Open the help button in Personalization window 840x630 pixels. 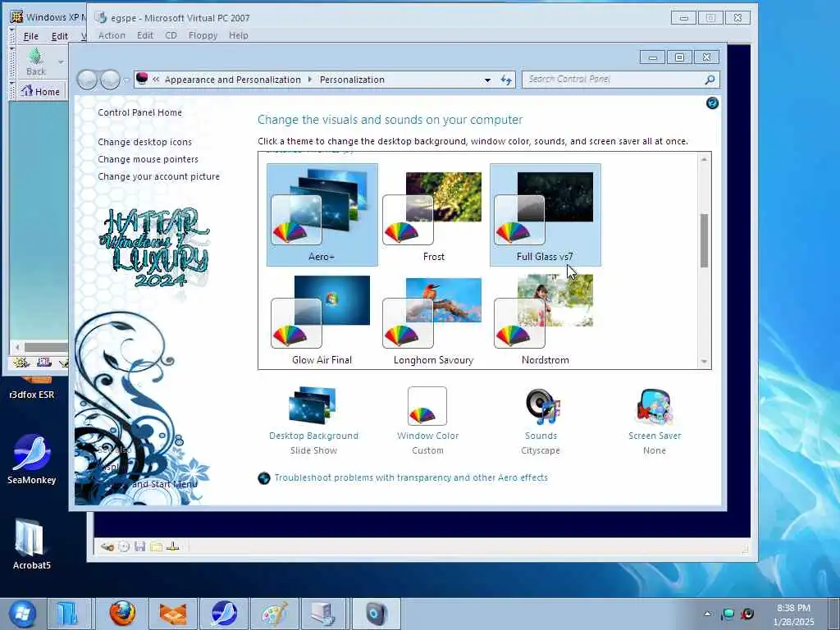click(712, 103)
